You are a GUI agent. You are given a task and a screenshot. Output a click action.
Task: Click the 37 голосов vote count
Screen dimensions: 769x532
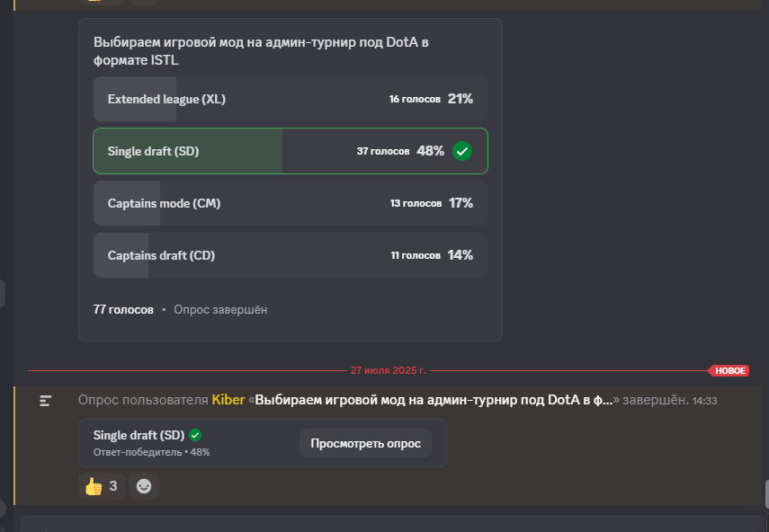coord(383,151)
